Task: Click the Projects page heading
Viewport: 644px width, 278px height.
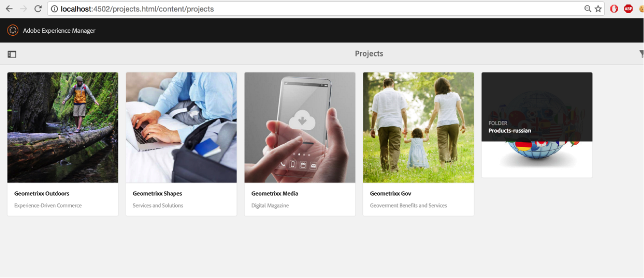Action: (x=369, y=54)
